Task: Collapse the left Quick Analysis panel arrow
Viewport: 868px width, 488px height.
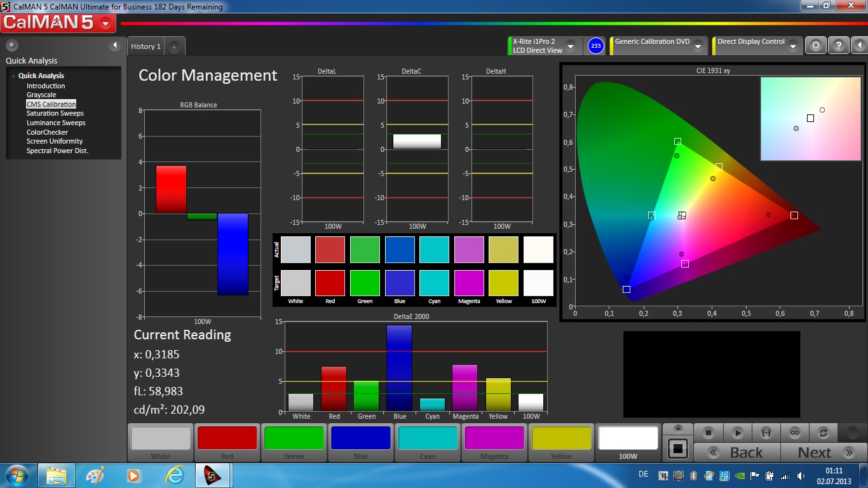Action: tap(115, 45)
